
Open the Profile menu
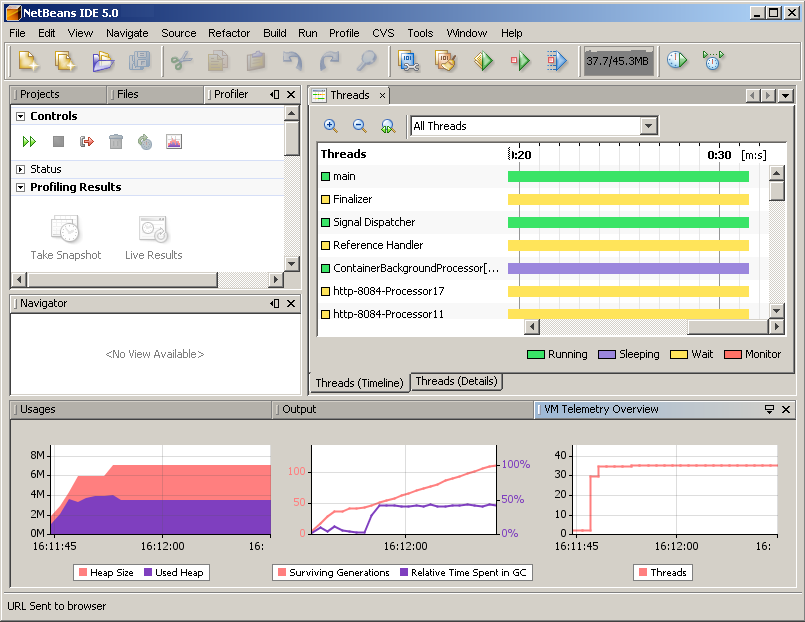pyautogui.click(x=344, y=33)
